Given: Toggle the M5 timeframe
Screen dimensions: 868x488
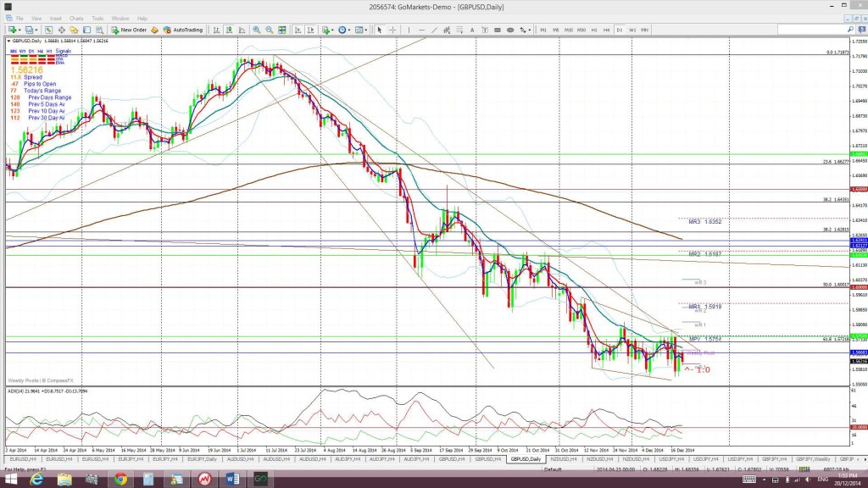Looking at the screenshot, I should click(x=556, y=30).
